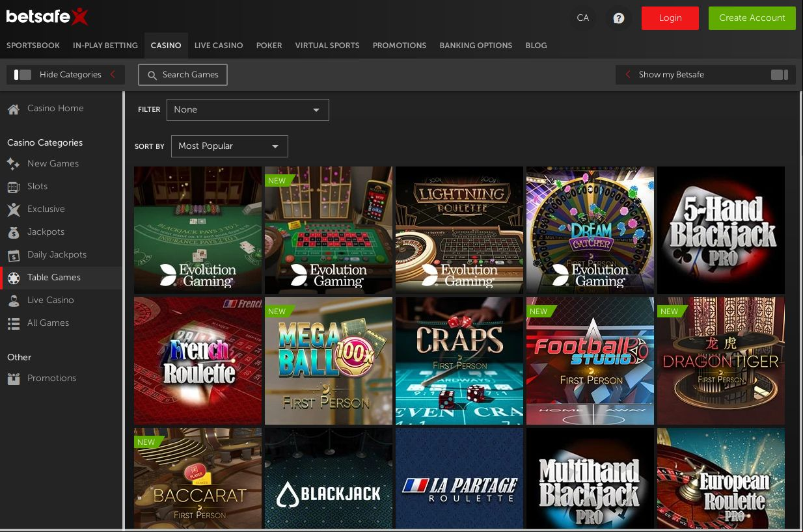Open the Filter dropdown set to None

point(248,110)
